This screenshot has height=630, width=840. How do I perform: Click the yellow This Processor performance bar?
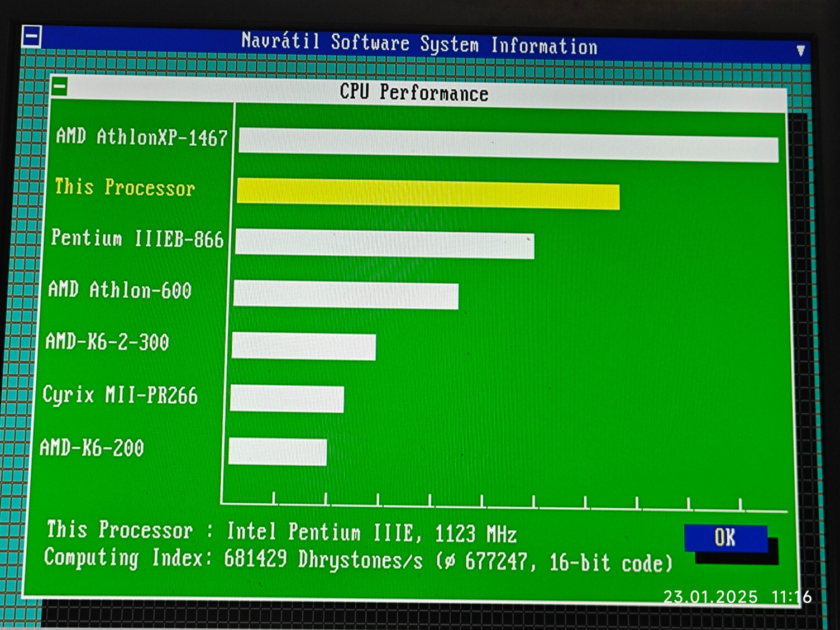(x=428, y=194)
